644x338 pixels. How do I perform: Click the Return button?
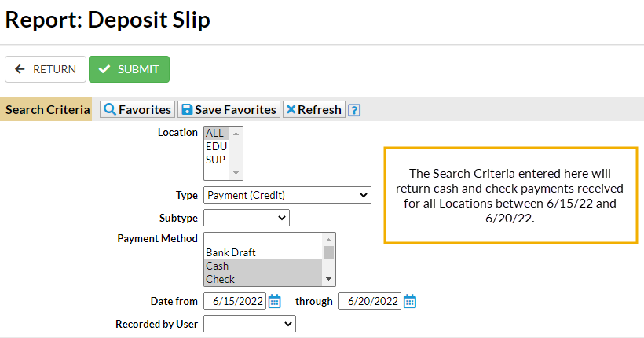46,69
